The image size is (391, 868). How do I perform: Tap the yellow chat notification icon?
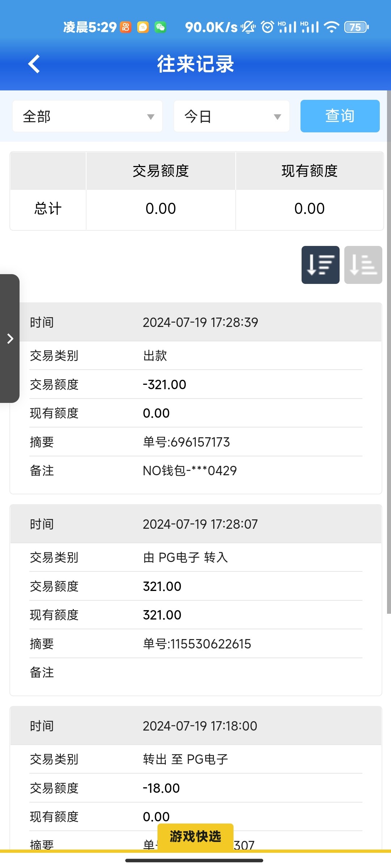pos(143,27)
